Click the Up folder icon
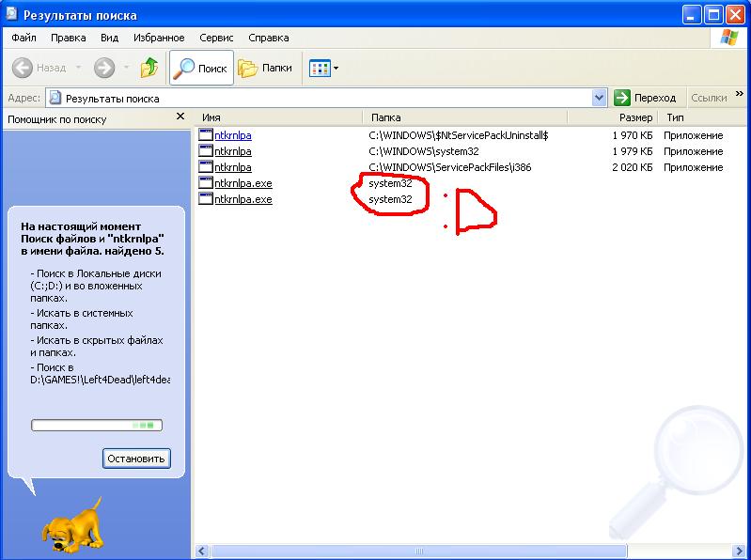 coord(149,68)
